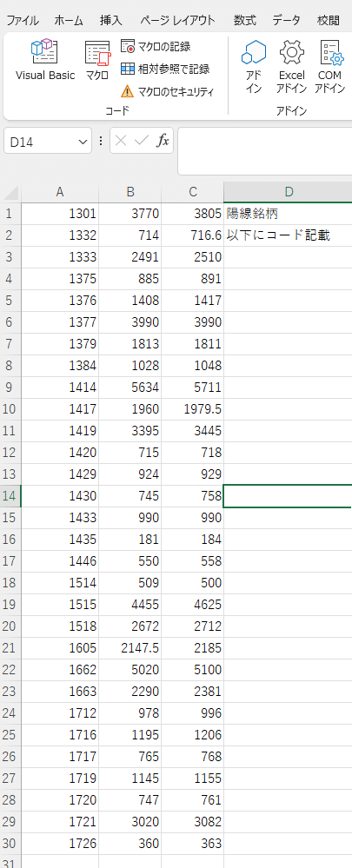352x868 pixels.
Task: Click into the formula bar field
Action: point(264,151)
